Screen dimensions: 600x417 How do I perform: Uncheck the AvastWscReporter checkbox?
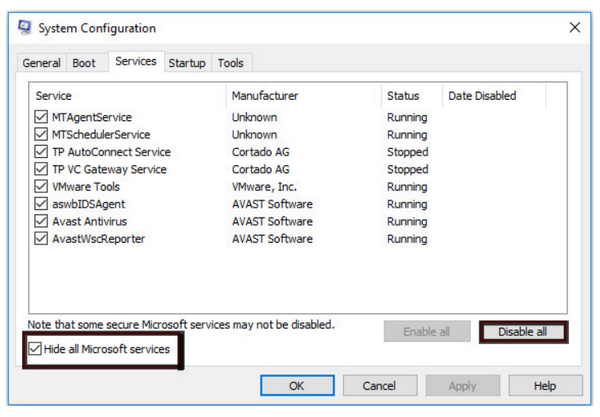click(x=41, y=239)
